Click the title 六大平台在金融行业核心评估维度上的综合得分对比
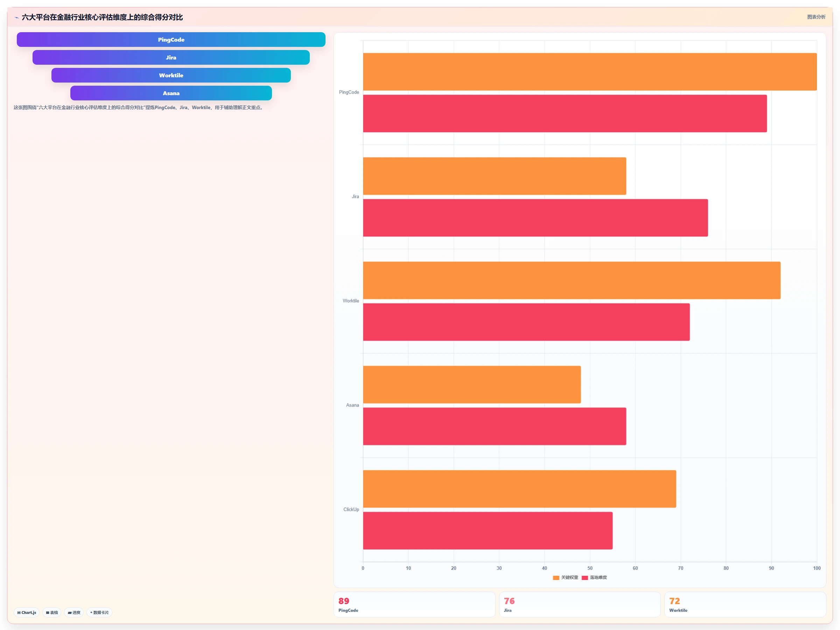The height and width of the screenshot is (630, 840). [x=102, y=17]
